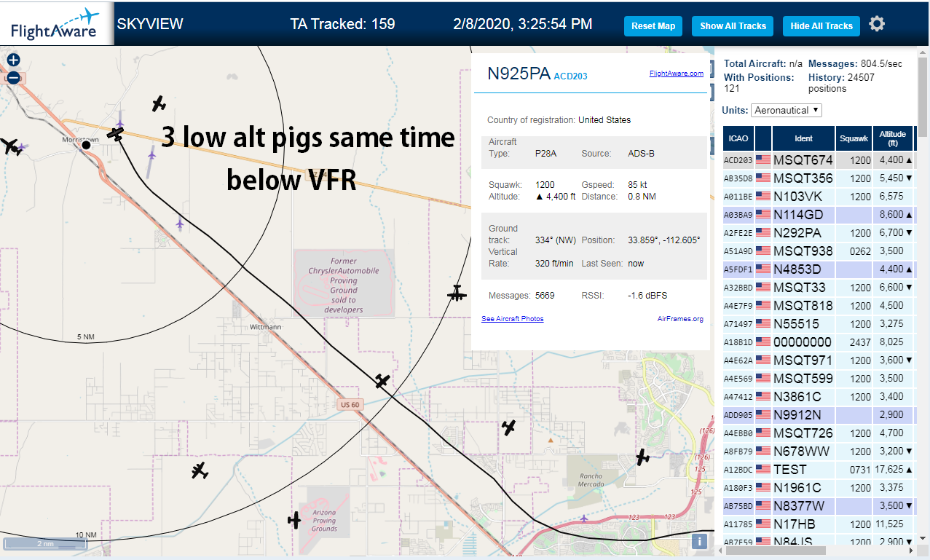Select the N17HB aircraft row

819,524
